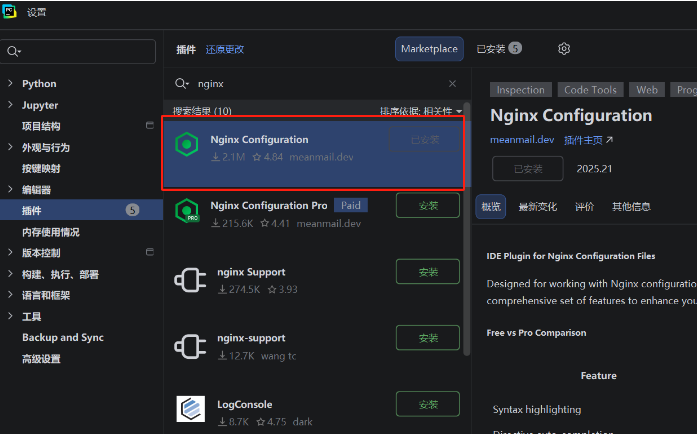Click the nginx-support plug icon
Screen dimensions: 697x434
(x=190, y=346)
